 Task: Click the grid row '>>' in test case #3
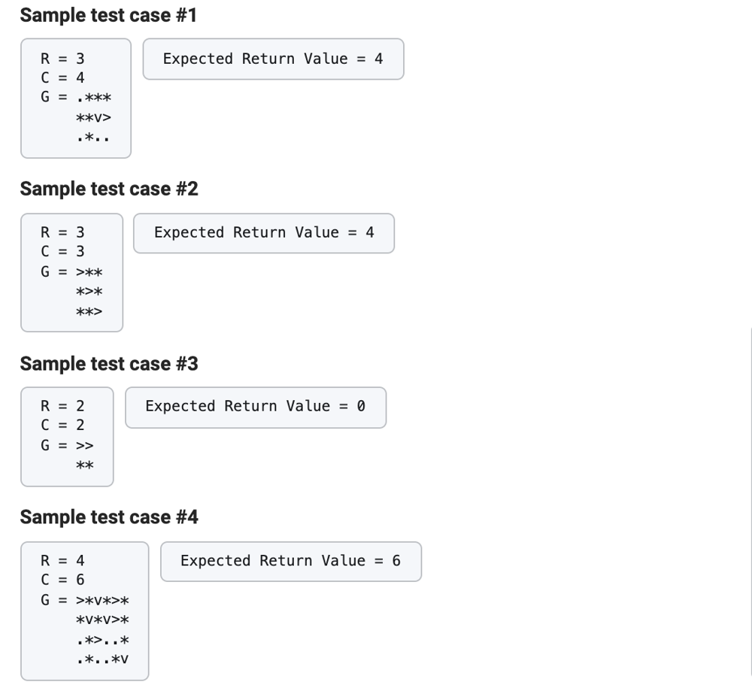(85, 445)
